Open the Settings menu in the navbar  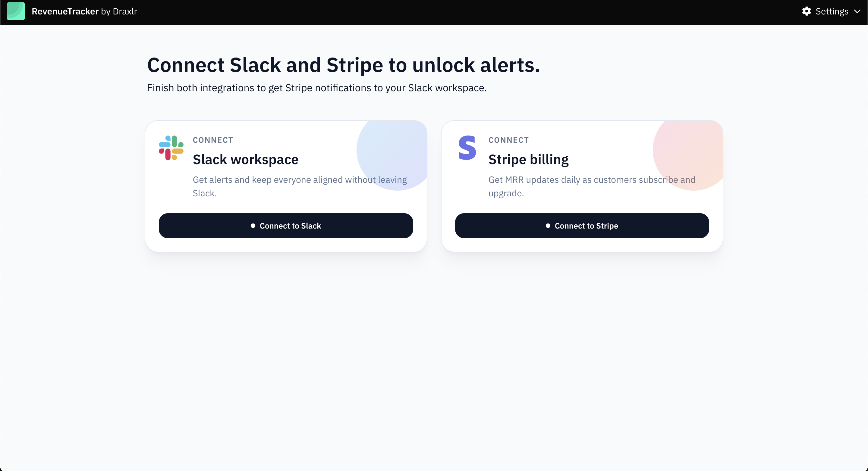point(832,11)
